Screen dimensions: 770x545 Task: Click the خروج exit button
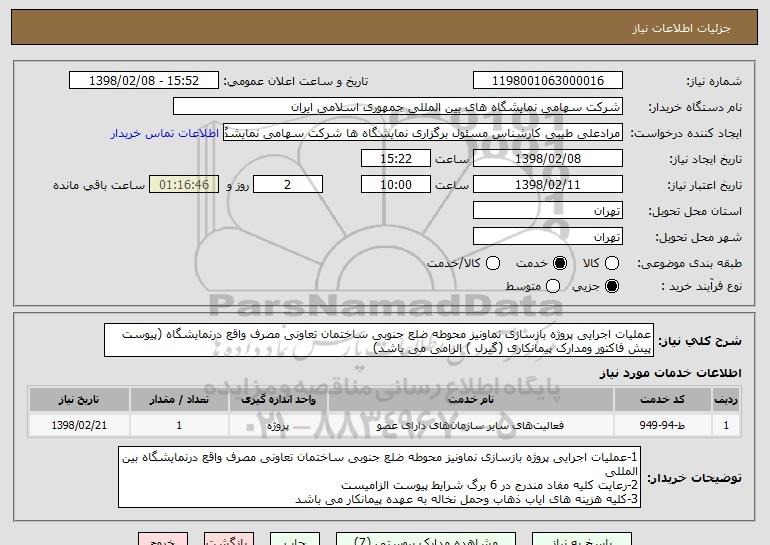(x=163, y=539)
